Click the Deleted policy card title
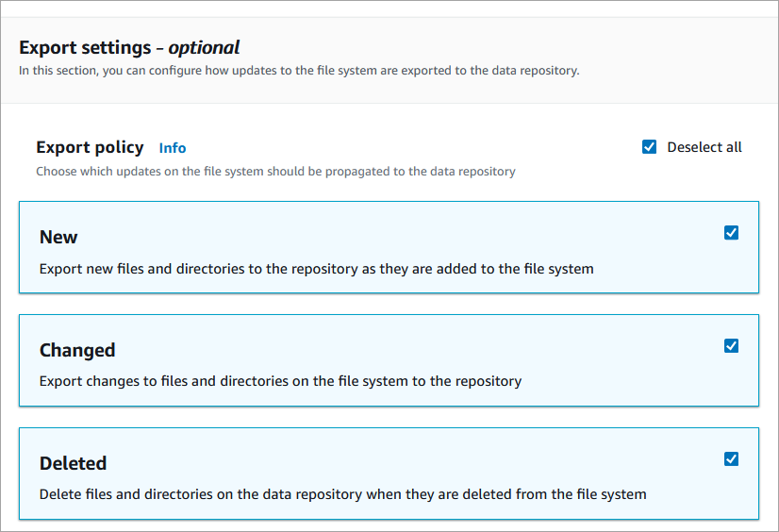This screenshot has width=779, height=532. [73, 463]
